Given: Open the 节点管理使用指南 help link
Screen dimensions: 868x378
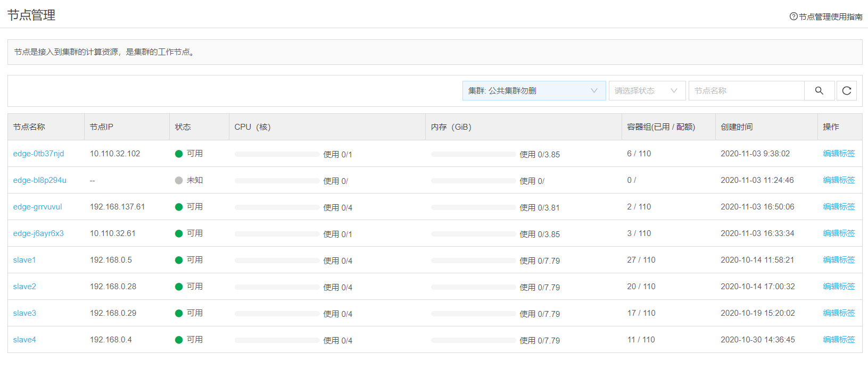Looking at the screenshot, I should point(826,16).
